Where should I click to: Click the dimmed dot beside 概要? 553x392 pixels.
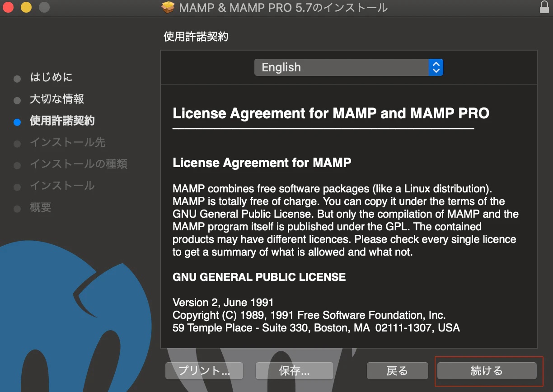click(17, 208)
